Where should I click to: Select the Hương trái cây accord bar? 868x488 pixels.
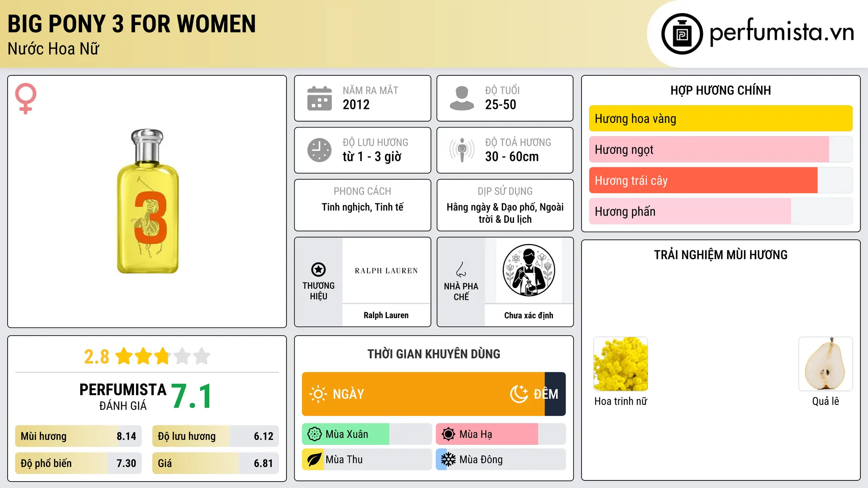click(x=721, y=180)
